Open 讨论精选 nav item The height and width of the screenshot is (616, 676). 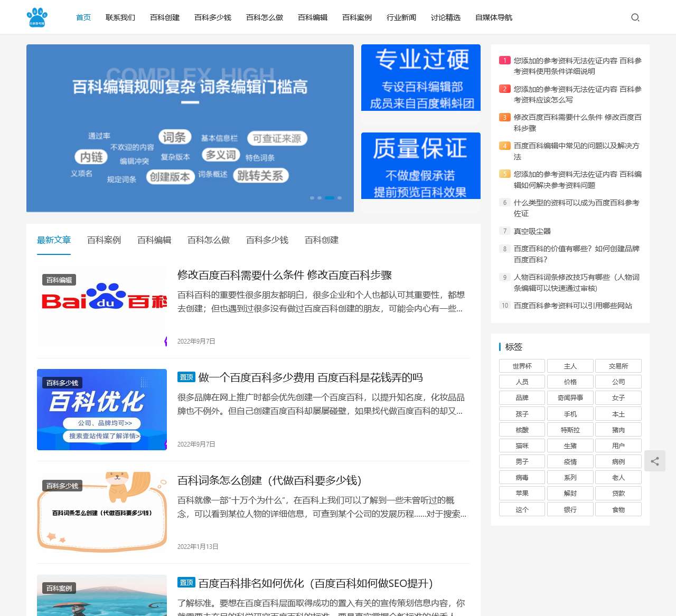click(x=446, y=17)
